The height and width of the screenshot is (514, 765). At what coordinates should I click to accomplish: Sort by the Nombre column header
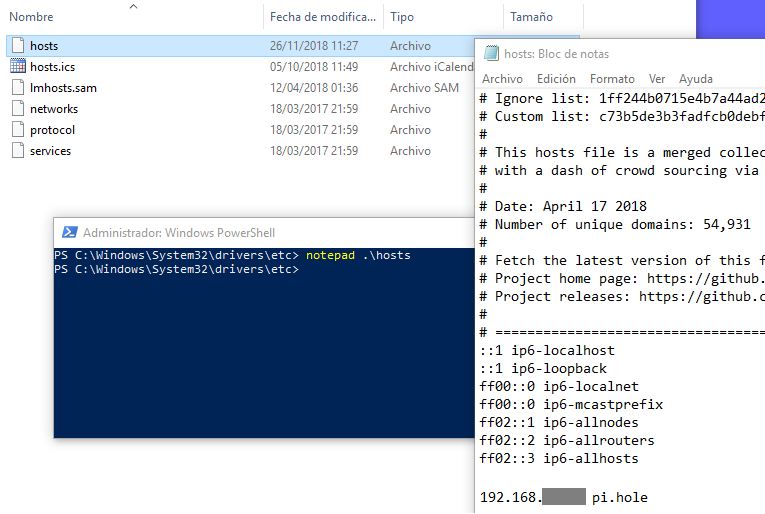(31, 17)
